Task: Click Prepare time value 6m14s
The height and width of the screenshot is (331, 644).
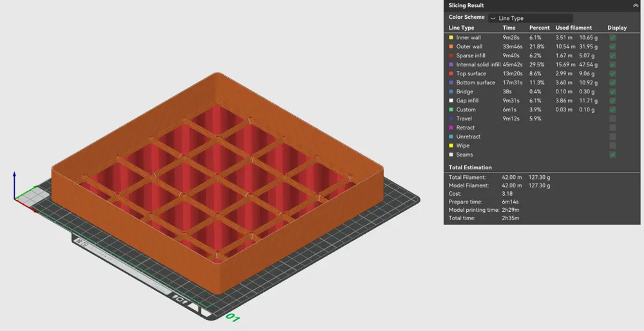Action: (510, 202)
